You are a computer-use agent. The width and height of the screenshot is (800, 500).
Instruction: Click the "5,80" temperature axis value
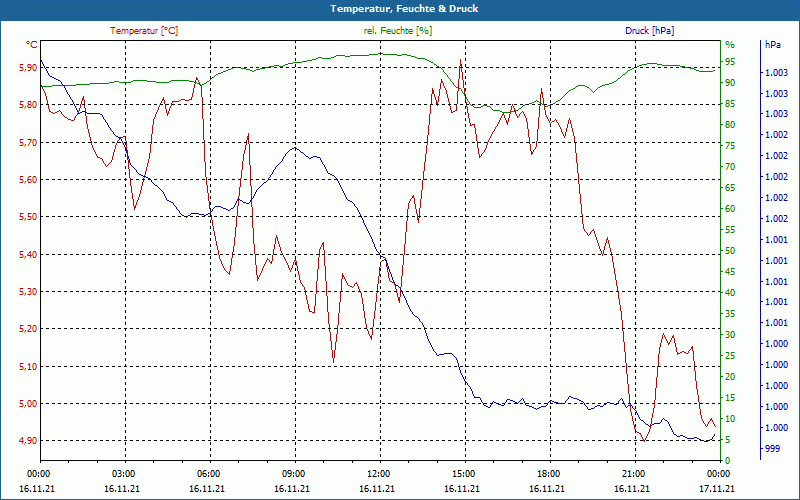[x=29, y=105]
